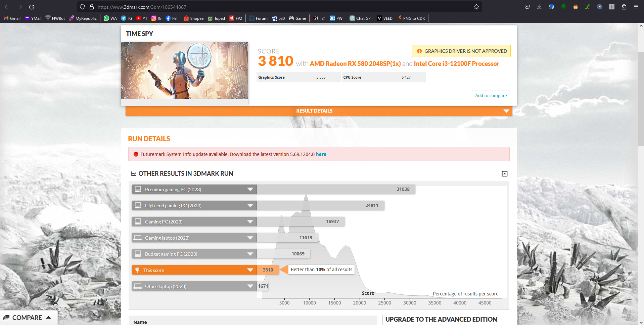
Task: Reload the 3DMark page
Action: [32, 7]
